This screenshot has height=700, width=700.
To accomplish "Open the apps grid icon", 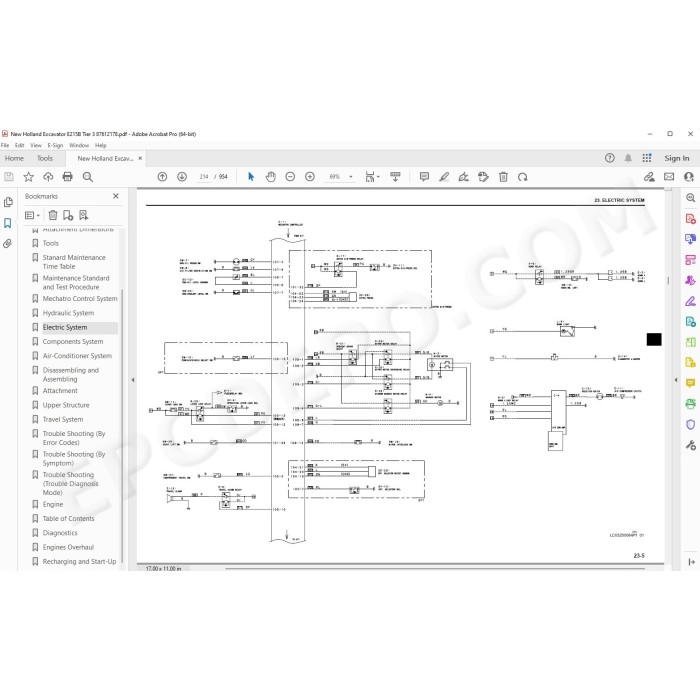I will (646, 158).
